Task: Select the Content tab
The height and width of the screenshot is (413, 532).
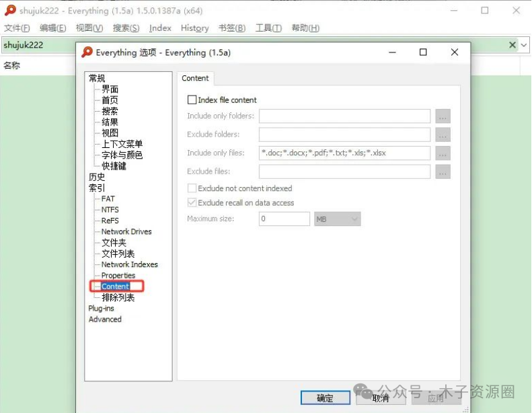Action: [x=195, y=79]
